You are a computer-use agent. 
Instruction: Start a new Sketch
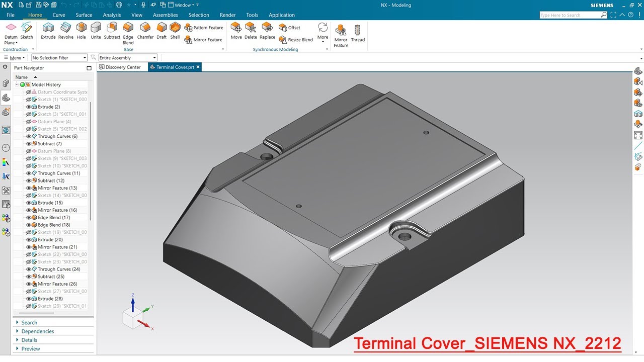tap(27, 31)
